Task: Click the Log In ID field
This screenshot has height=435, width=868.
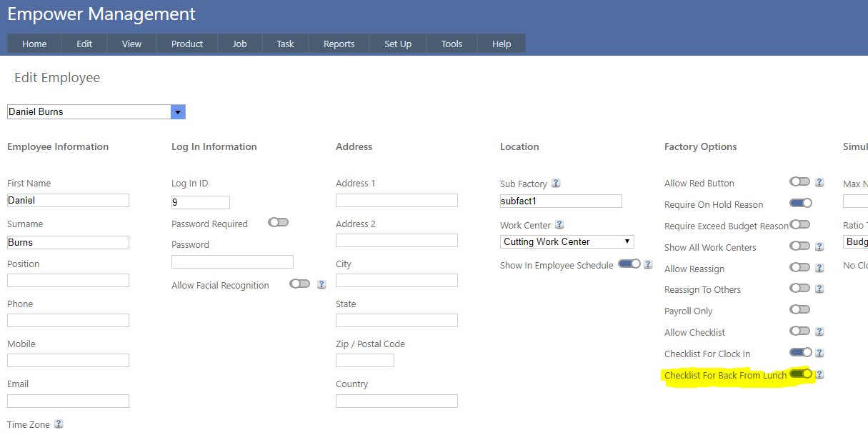Action: pyautogui.click(x=200, y=203)
